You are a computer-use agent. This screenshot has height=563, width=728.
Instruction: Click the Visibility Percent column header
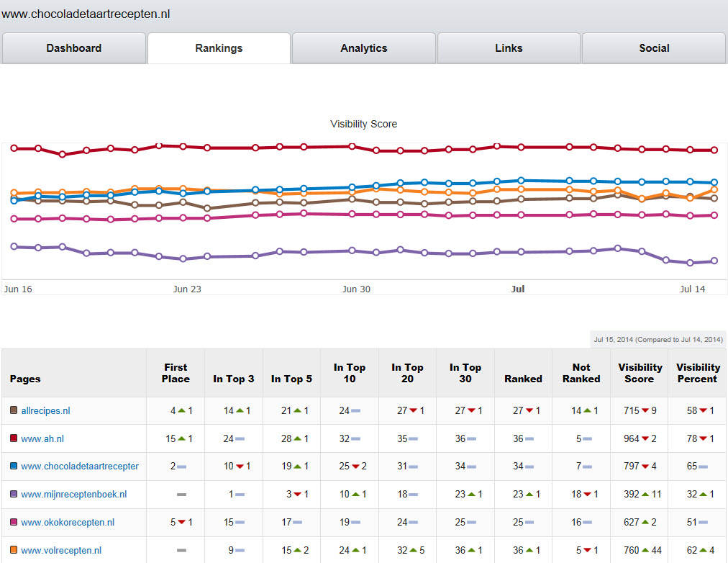click(x=698, y=373)
